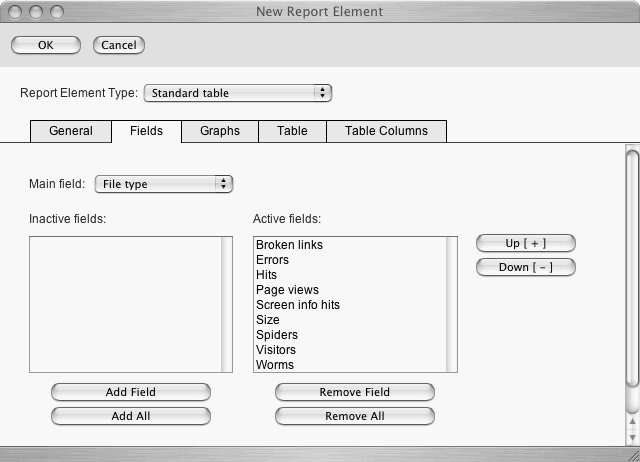Expand the Main field dropdown
640x462 pixels.
tap(164, 184)
